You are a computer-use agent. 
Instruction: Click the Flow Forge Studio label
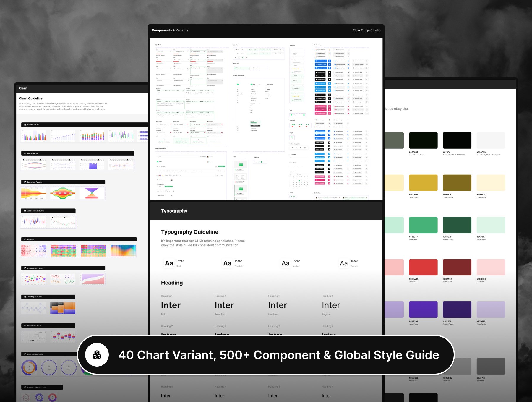click(366, 30)
